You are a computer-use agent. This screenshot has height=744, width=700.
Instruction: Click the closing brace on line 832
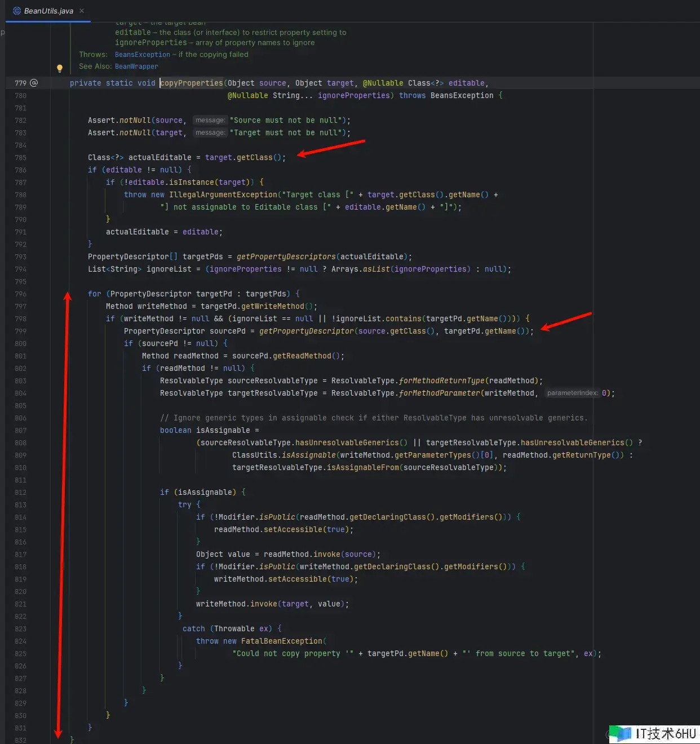coord(72,739)
